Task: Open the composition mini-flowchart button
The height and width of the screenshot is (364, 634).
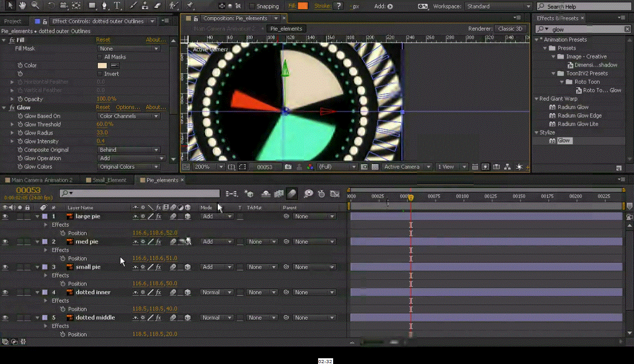Action: [x=232, y=194]
